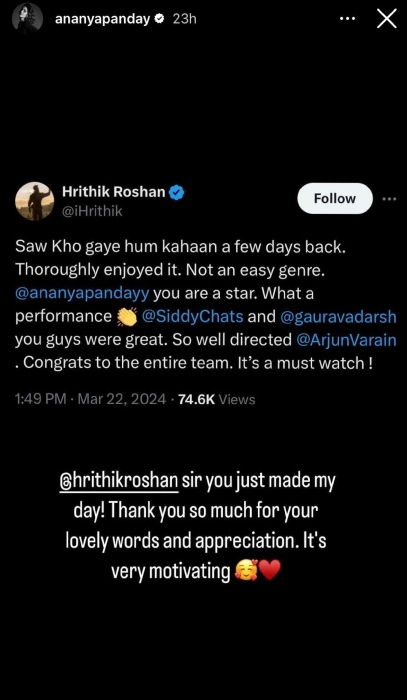The height and width of the screenshot is (700, 407).
Task: Select the @iHrithik handle
Action: pos(92,211)
